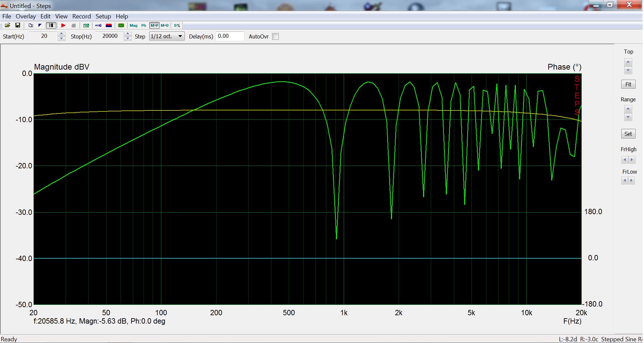644x343 pixels.
Task: Click the red and blue spectrum icon
Action: point(108,25)
